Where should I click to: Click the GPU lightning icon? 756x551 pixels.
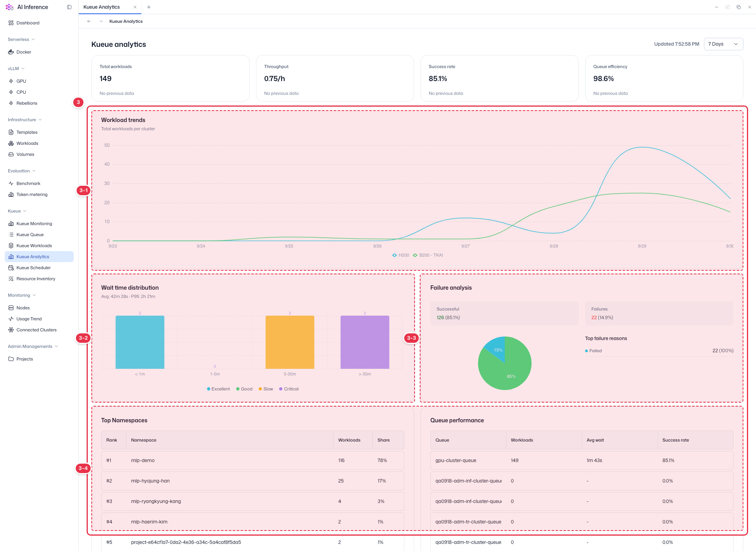[x=11, y=81]
